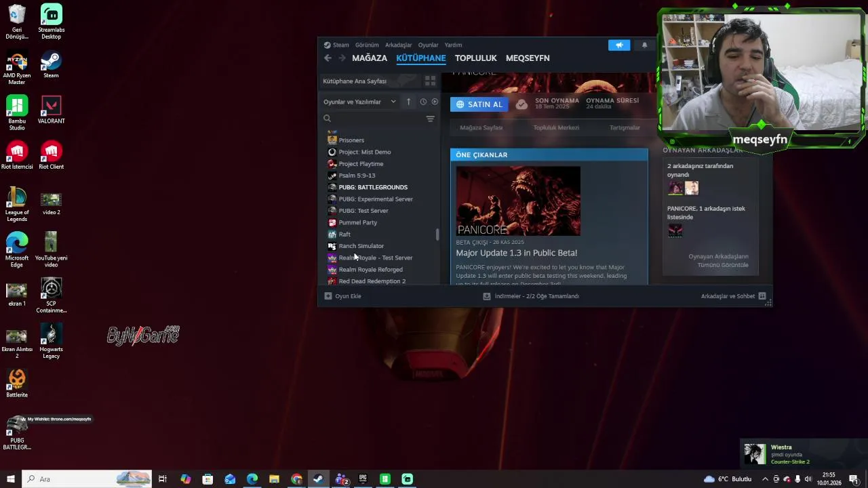Click the Epic Games taskbar icon
Viewport: 868px width, 488px height.
363,479
